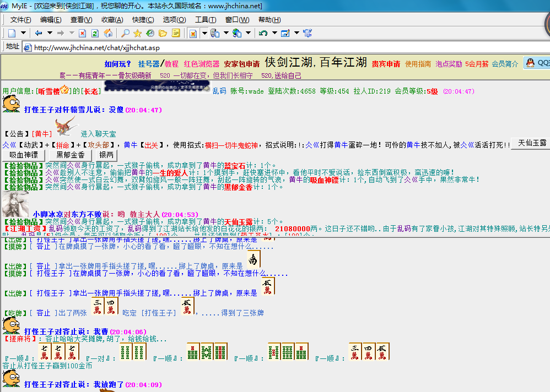The height and width of the screenshot is (392, 550).
Task: Click the 银两 button
Action: click(106, 155)
